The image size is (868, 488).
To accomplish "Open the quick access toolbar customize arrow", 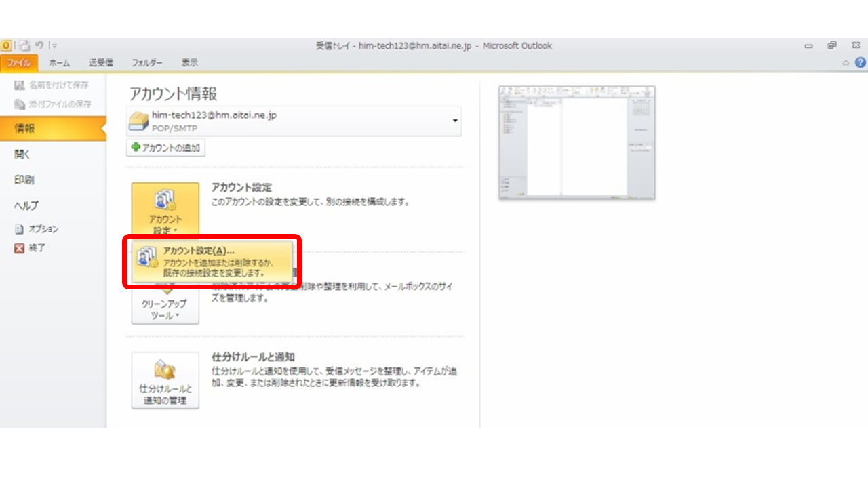I will [54, 46].
